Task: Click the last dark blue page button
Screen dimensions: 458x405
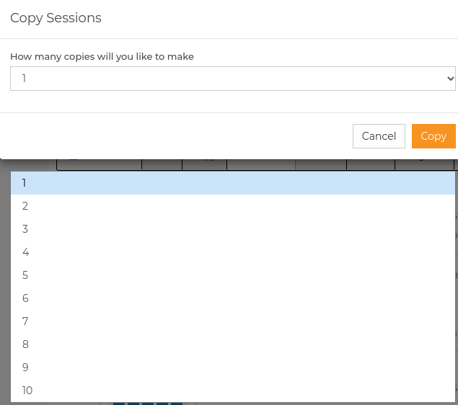Action: [x=177, y=403]
